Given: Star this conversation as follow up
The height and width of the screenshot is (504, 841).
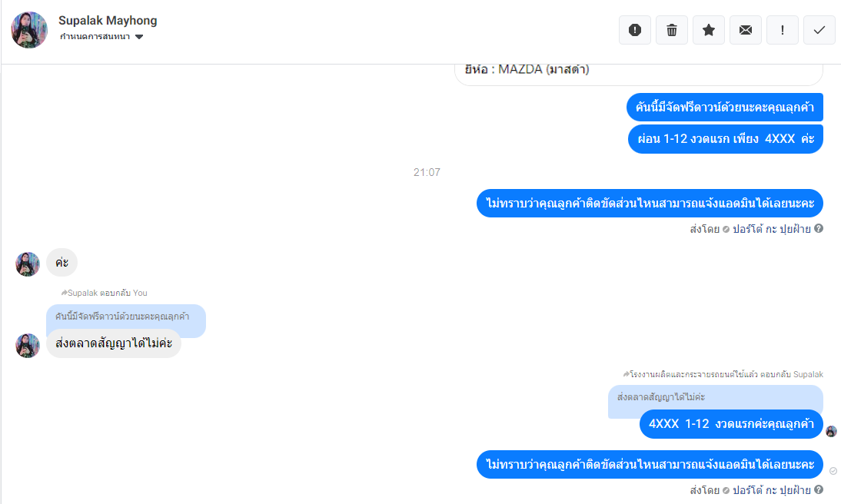Looking at the screenshot, I should [709, 30].
